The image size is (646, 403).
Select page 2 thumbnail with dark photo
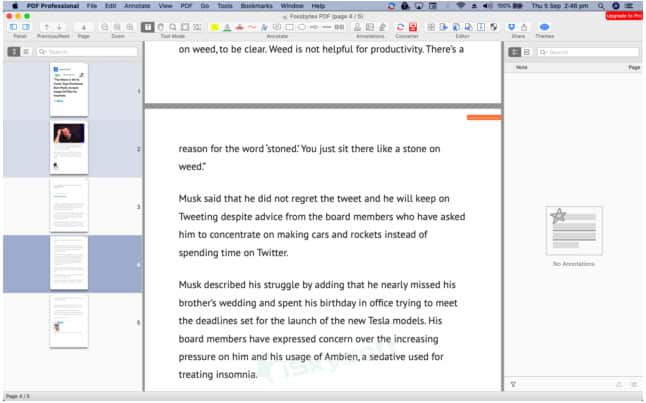click(69, 147)
